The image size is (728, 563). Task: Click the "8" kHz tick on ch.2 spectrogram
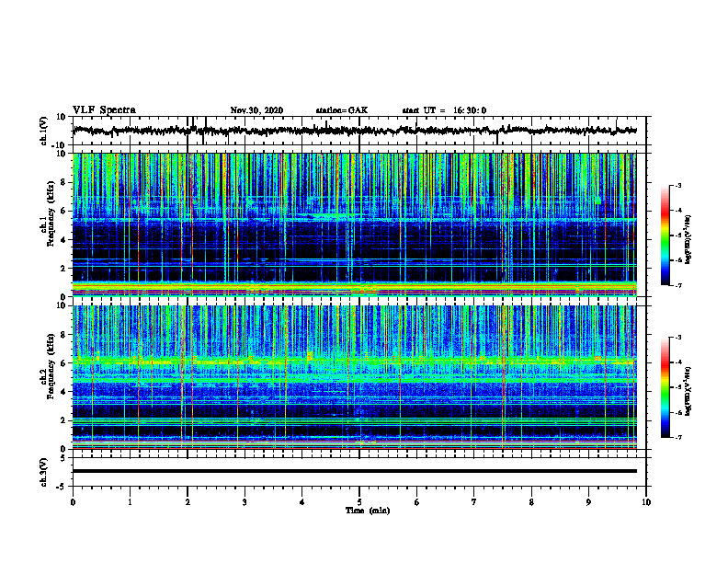click(x=63, y=335)
